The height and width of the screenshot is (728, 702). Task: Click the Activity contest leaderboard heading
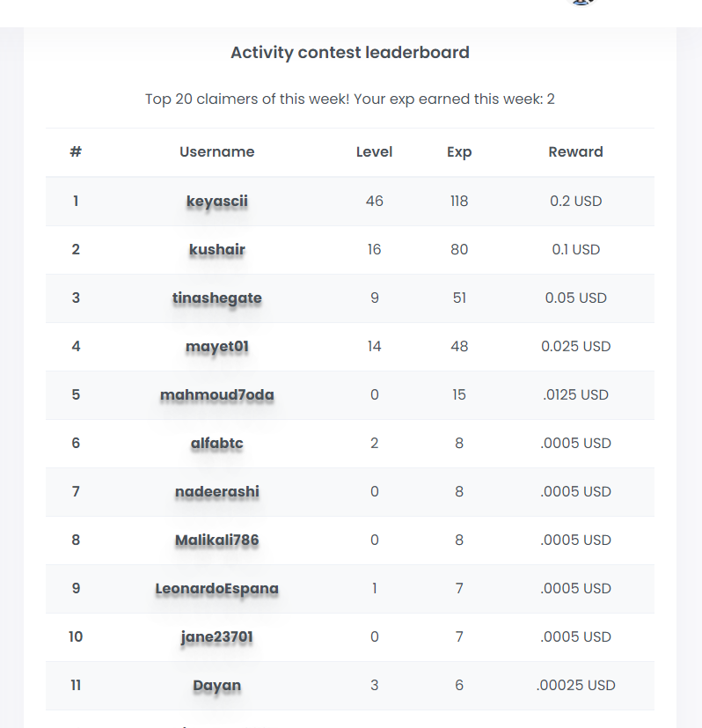pos(350,53)
